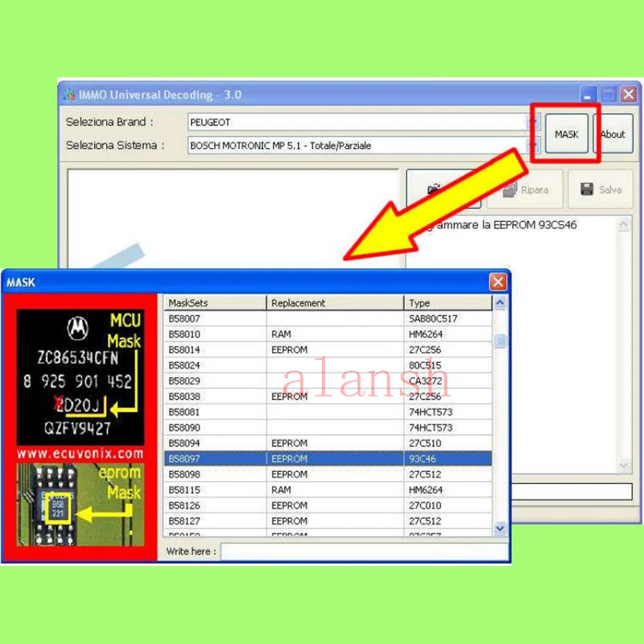Select the highlighted B58097 mask row

[x=328, y=459]
